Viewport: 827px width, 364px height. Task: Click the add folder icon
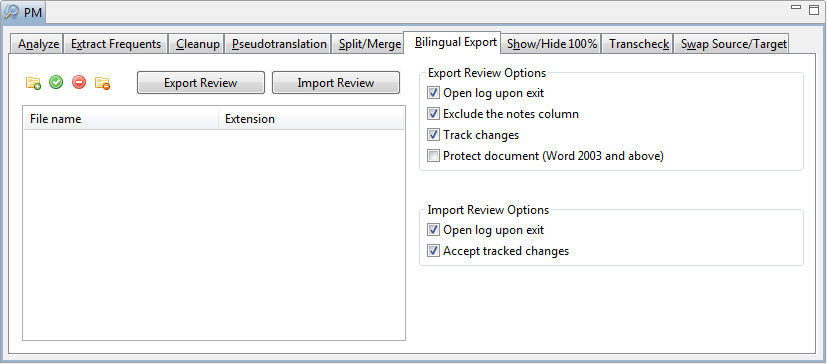(33, 83)
